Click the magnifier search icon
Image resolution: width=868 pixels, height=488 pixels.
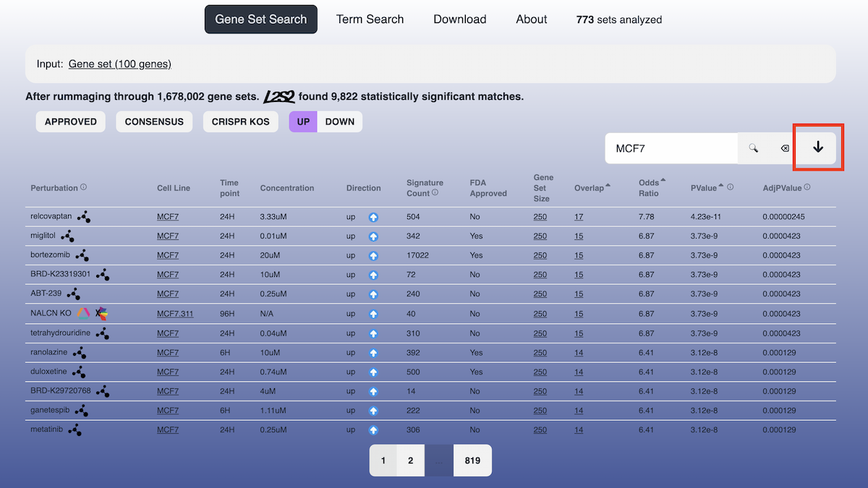(x=753, y=148)
